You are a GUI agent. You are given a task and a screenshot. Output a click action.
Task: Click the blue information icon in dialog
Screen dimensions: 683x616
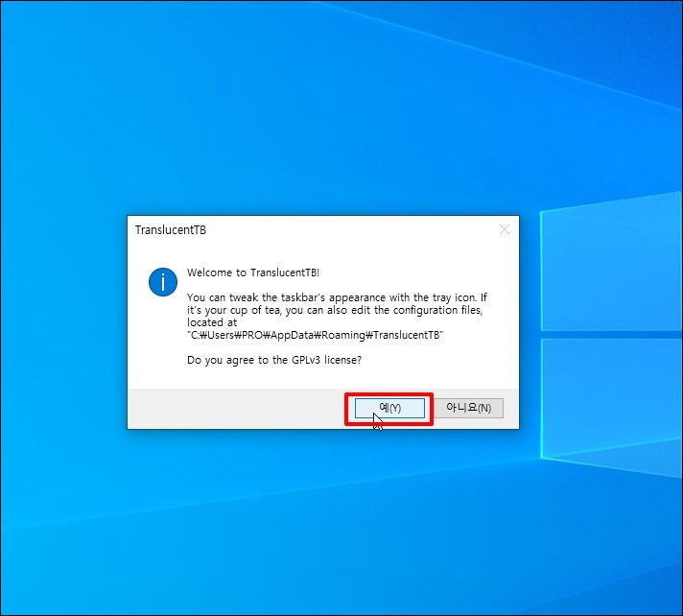click(x=163, y=282)
